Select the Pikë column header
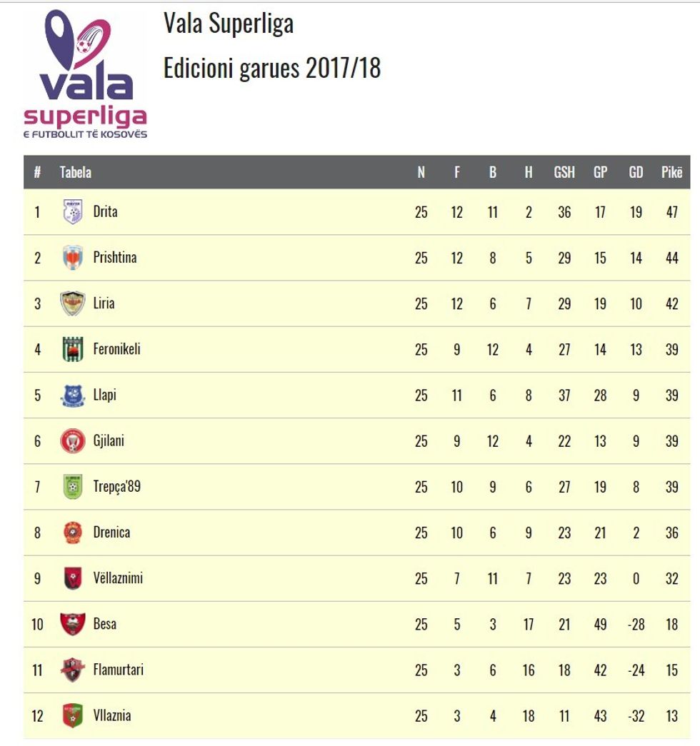Screen dimensions: 700x746 [671, 172]
